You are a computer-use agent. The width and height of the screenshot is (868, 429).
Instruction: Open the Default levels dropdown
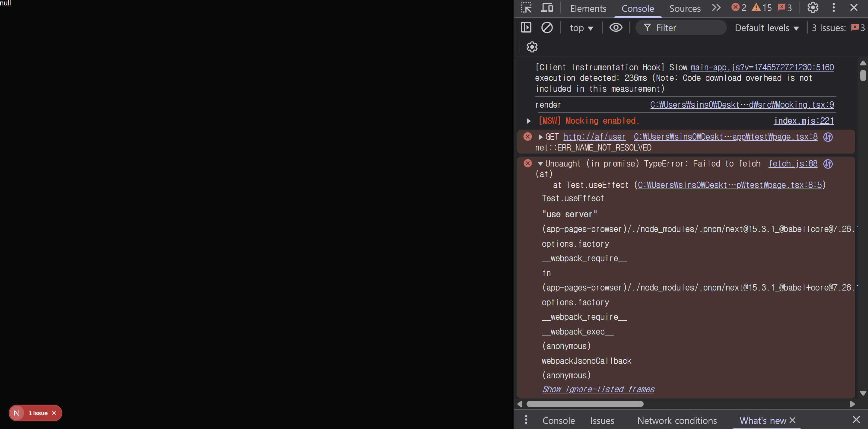point(767,28)
